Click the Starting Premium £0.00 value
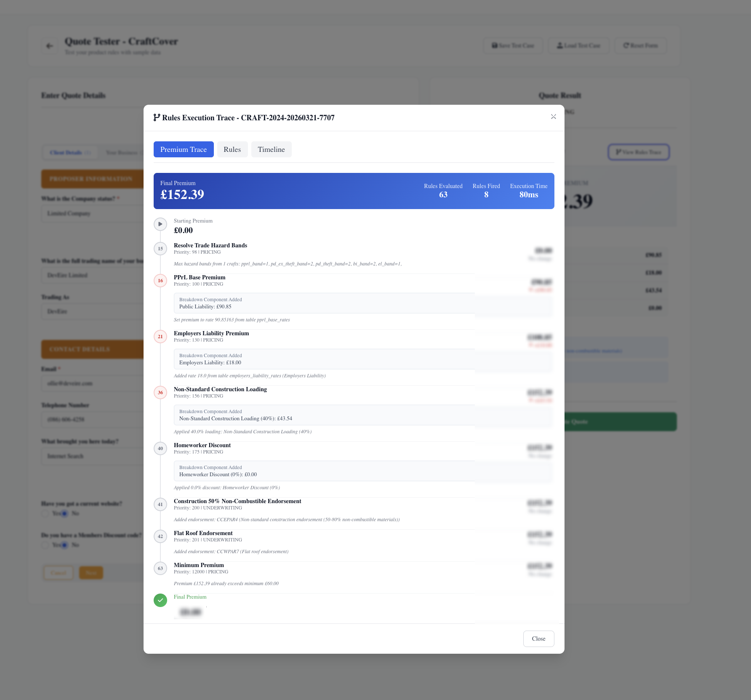Viewport: 751px width, 700px height. [183, 230]
